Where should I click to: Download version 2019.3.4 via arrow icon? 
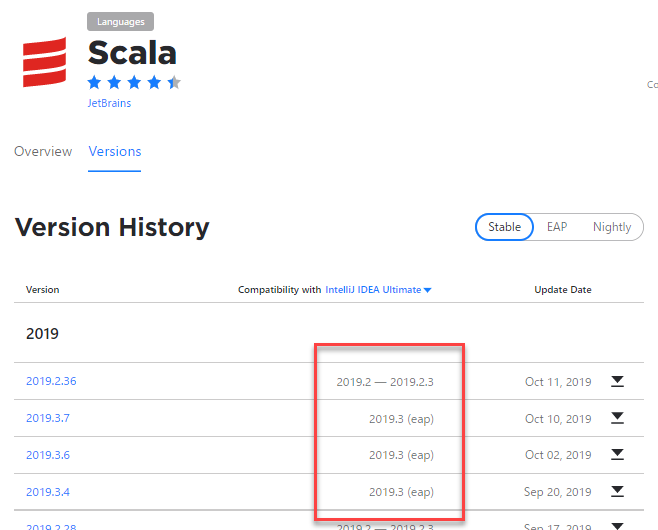click(x=617, y=491)
